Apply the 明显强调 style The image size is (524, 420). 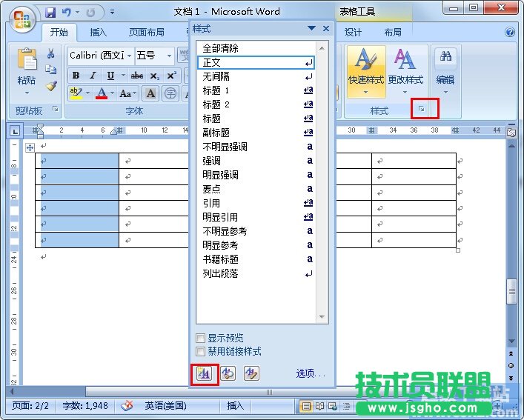point(256,175)
